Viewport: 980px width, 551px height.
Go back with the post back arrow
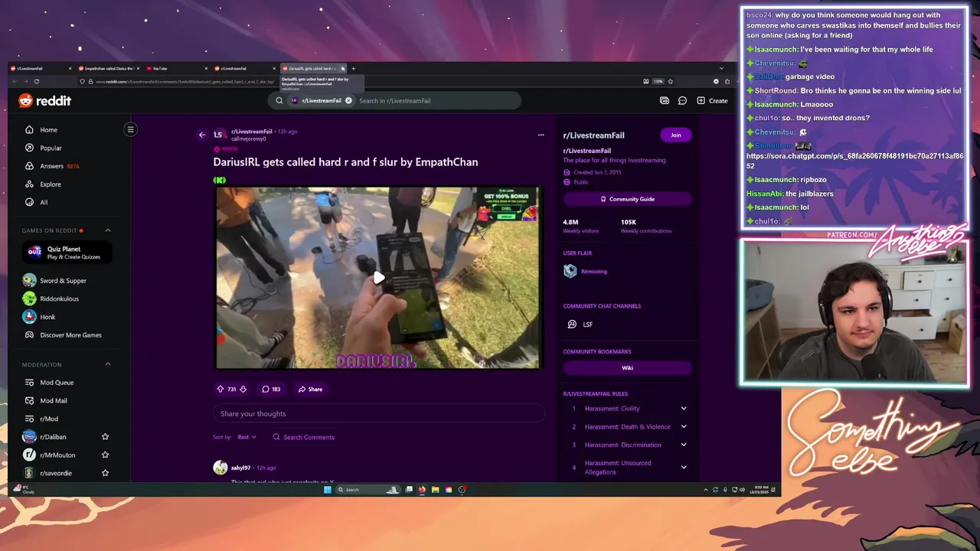point(202,135)
